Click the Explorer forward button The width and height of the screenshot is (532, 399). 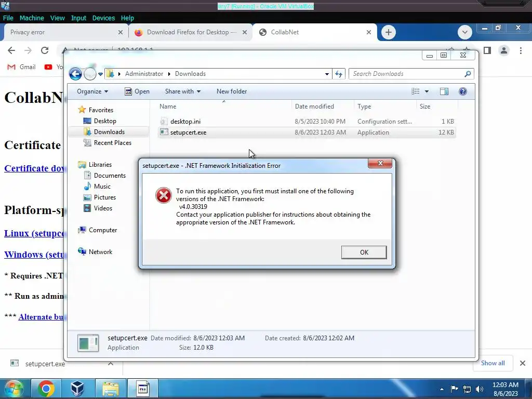[x=90, y=74]
